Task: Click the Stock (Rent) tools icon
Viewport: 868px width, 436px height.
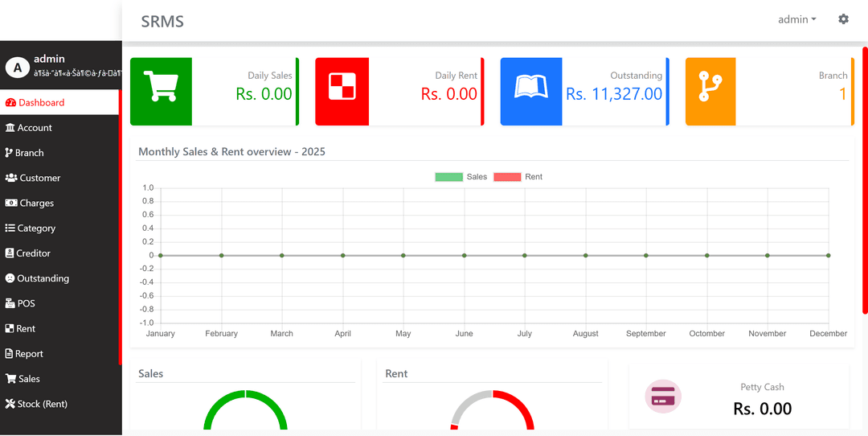Action: 10,404
